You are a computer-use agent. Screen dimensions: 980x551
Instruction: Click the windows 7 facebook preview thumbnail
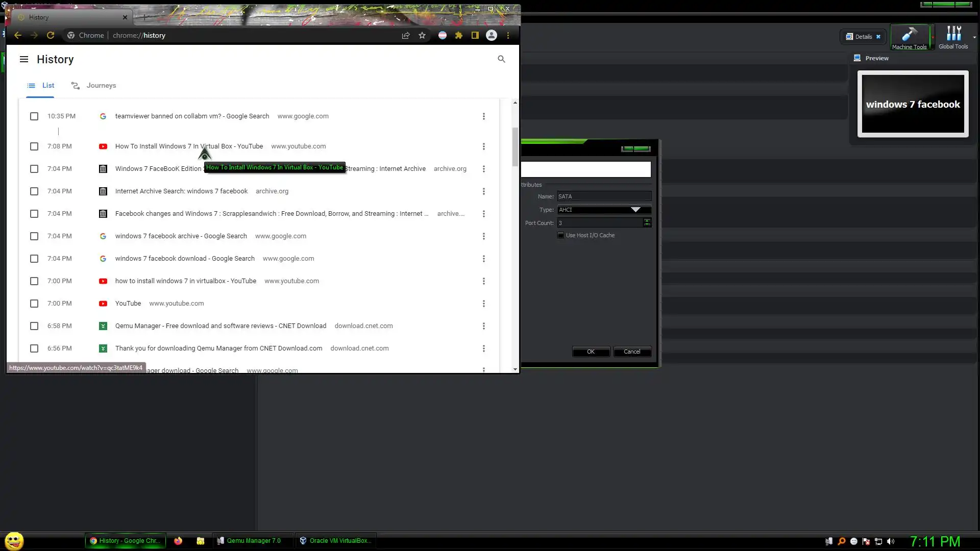point(913,104)
